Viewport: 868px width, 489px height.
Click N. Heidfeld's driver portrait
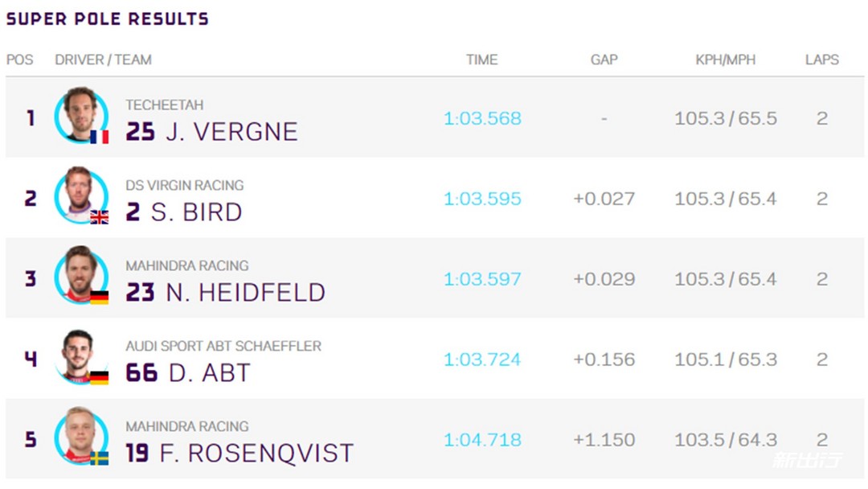(81, 276)
